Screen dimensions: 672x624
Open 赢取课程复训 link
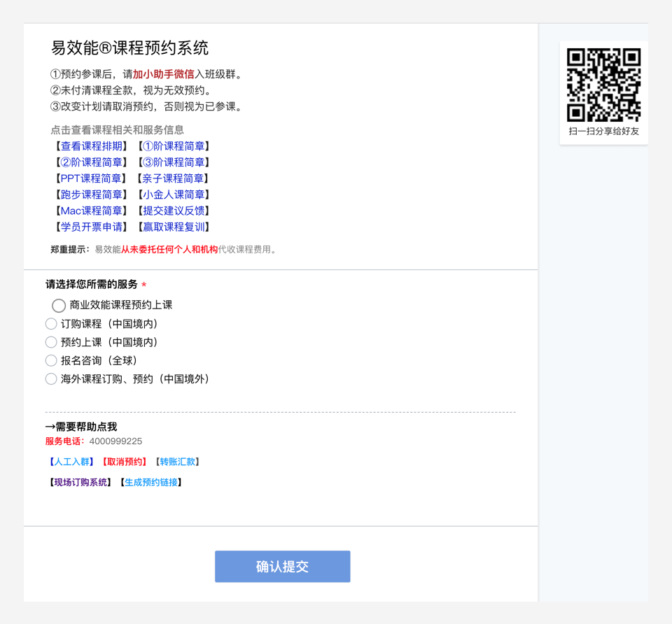point(174,227)
